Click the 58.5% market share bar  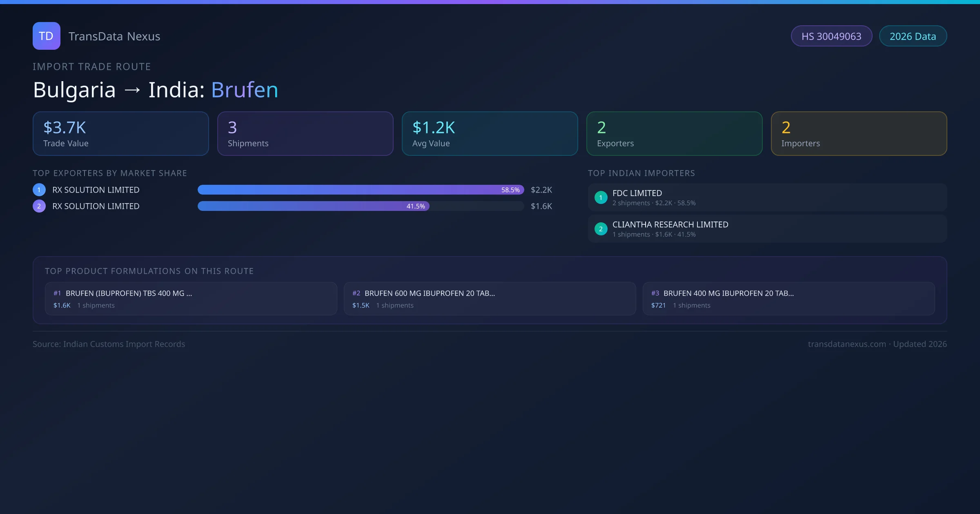[360, 190]
